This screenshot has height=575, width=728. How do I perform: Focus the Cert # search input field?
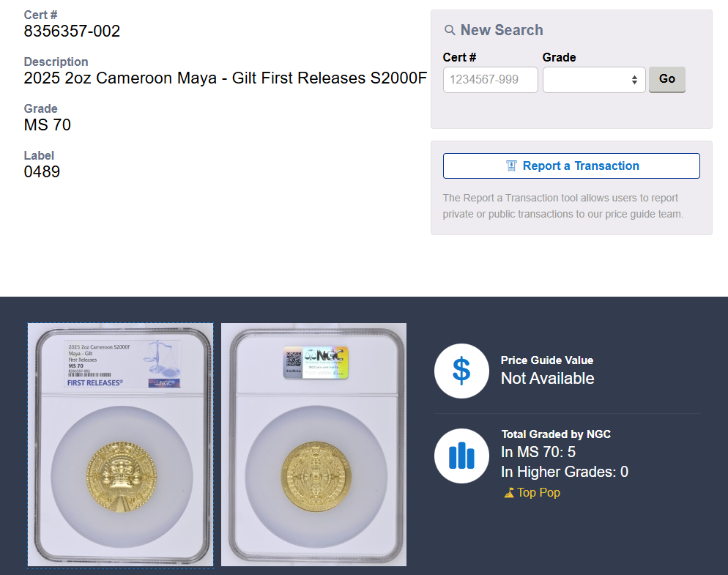pos(490,80)
